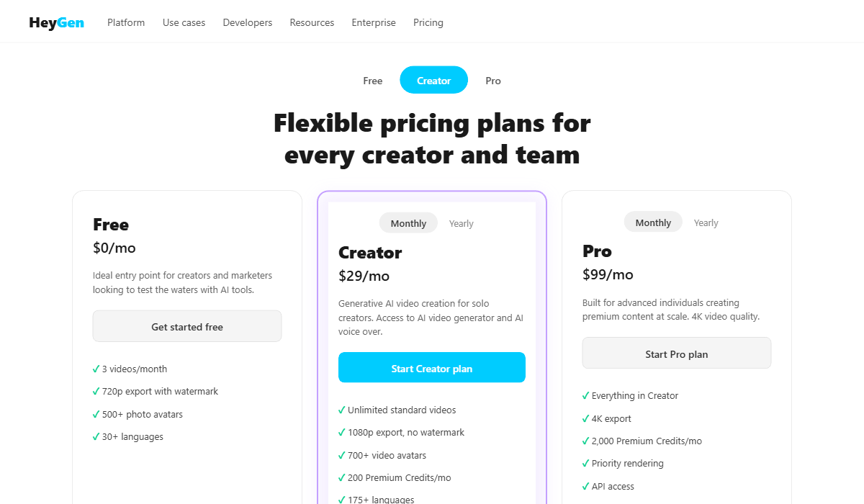
Task: Click the checkmark beside 30+ languages
Action: (96, 436)
